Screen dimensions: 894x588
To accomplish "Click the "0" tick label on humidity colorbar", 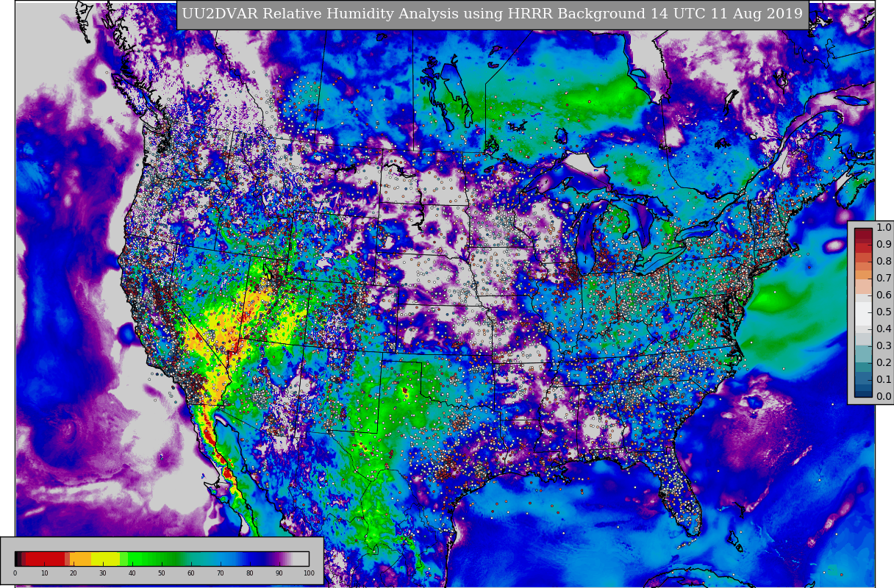I will pos(15,573).
